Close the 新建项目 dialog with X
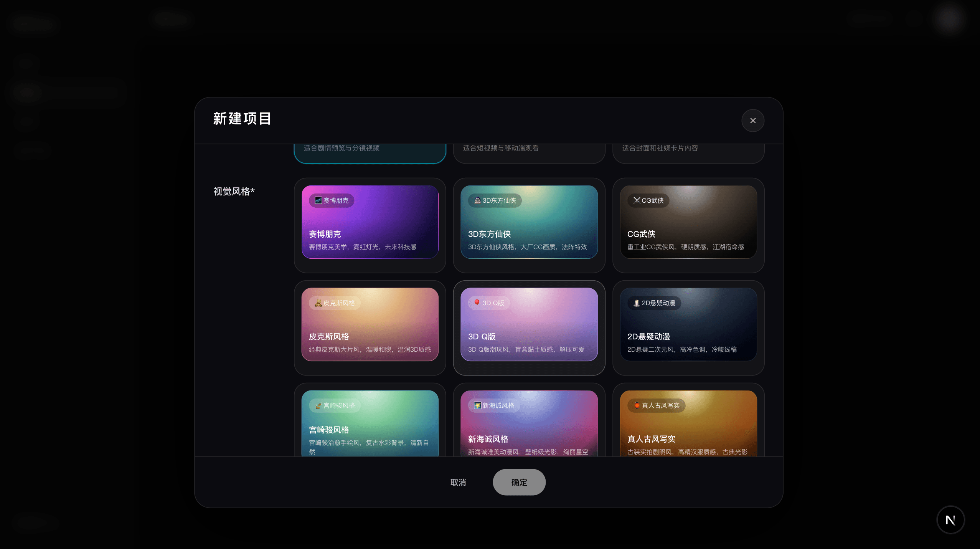This screenshot has width=980, height=549. pos(753,121)
